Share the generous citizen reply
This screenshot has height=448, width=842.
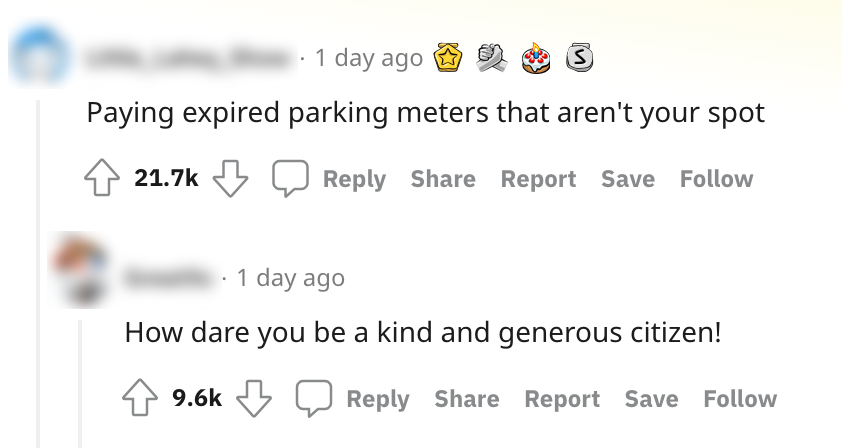[x=467, y=399]
